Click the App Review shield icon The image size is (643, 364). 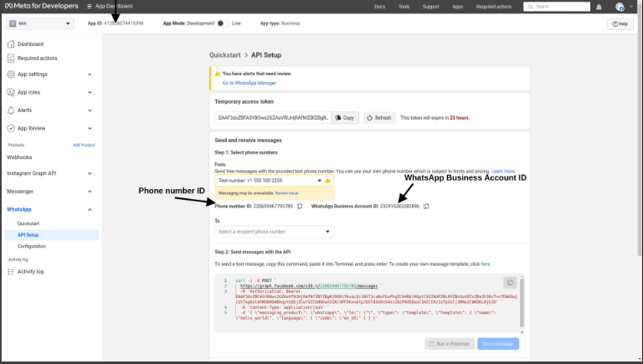point(11,128)
